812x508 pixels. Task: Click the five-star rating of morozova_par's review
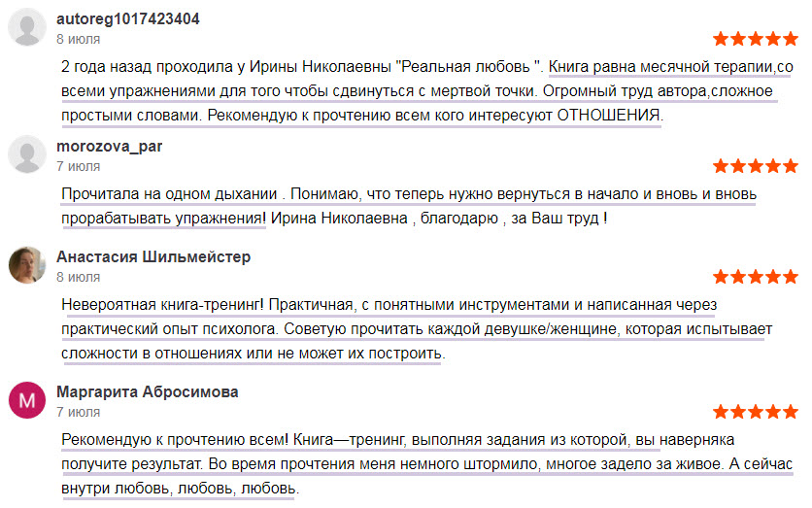755,166
